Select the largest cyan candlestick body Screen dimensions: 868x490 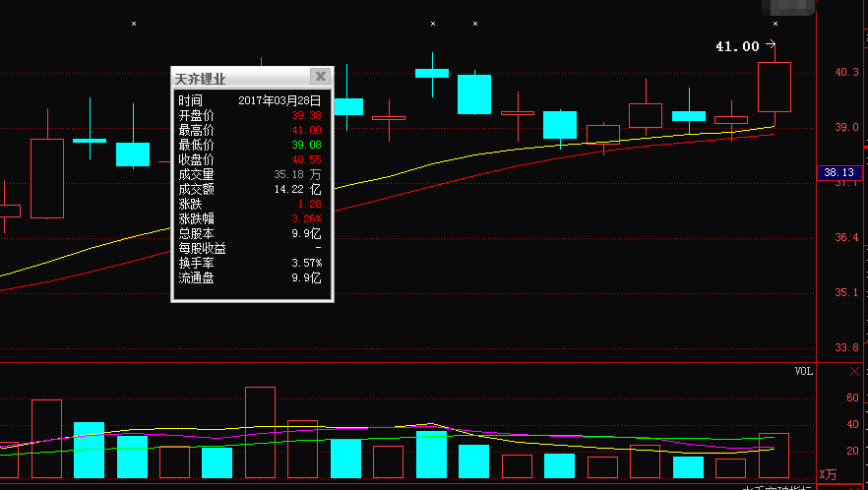pyautogui.click(x=474, y=93)
